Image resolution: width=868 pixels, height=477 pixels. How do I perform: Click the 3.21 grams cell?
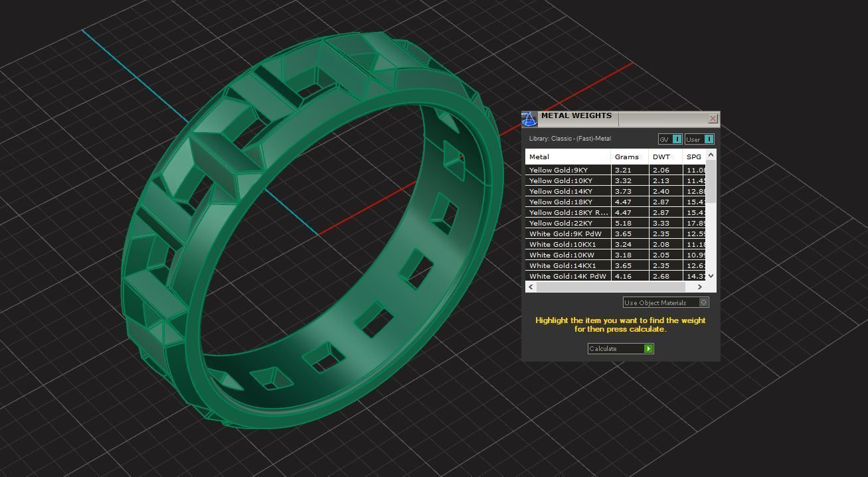tap(630, 170)
